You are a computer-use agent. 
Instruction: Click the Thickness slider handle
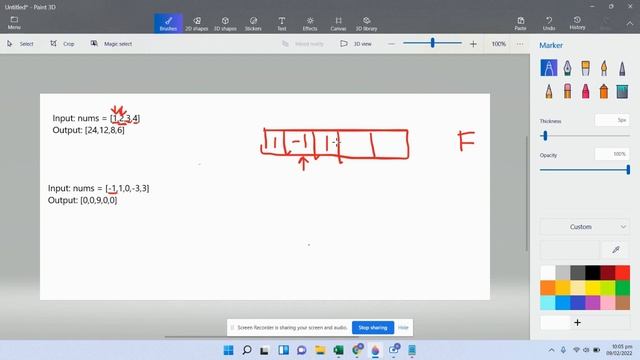coord(545,136)
